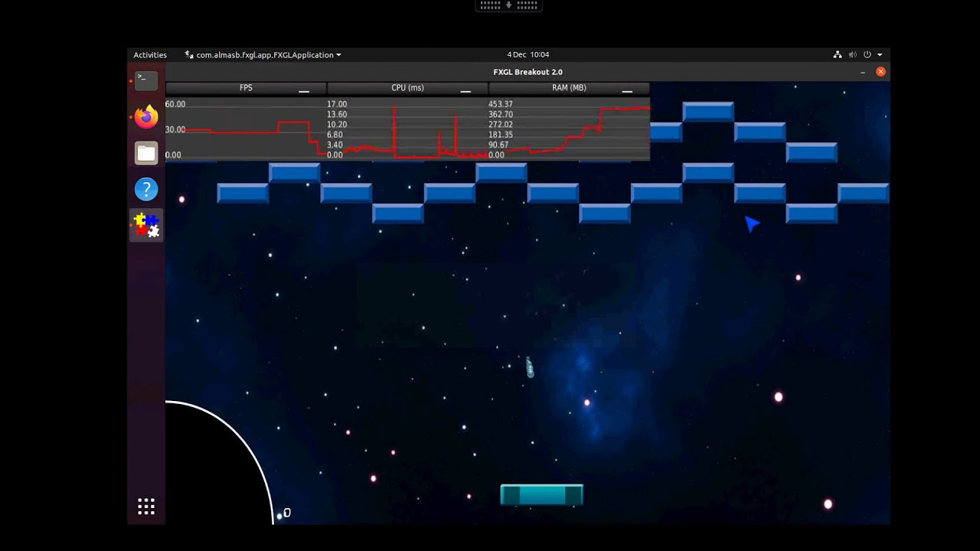980x551 pixels.
Task: Open the com.almasb.fxgl.app.FXGLApplication app menu
Action: (263, 55)
